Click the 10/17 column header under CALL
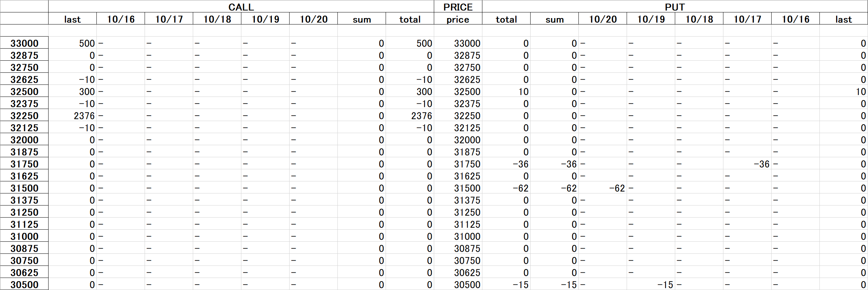This screenshot has height=290, width=868. click(169, 19)
